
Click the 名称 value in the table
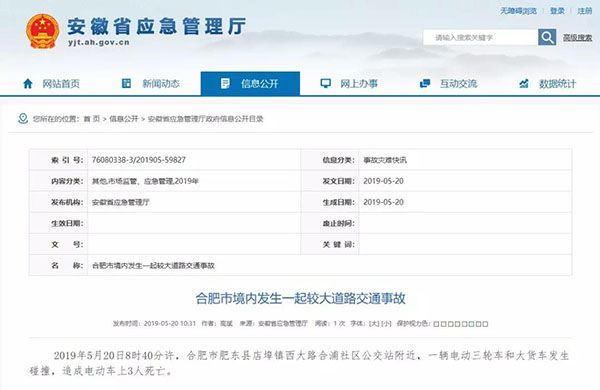pos(153,265)
